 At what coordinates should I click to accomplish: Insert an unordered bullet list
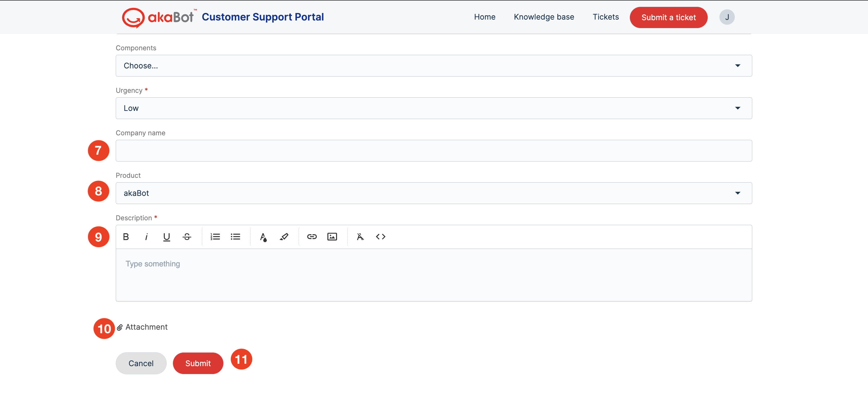235,237
